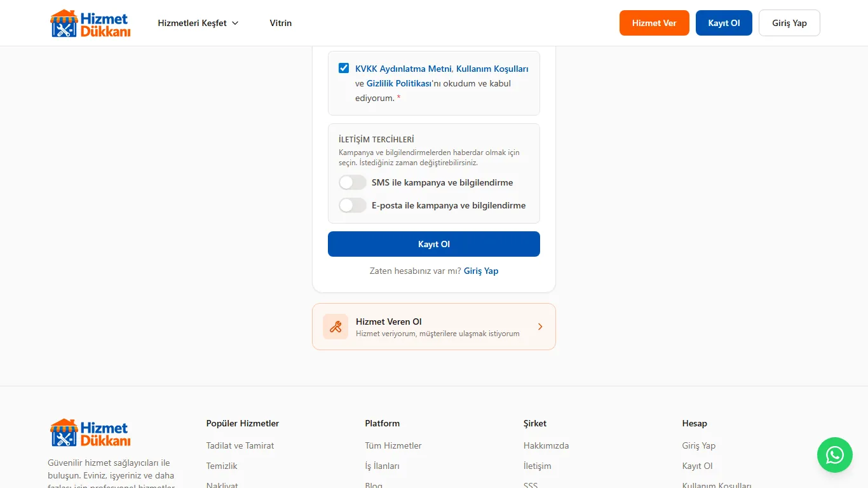Click the Hesap footer heading
This screenshot has height=488, width=868.
click(x=695, y=423)
